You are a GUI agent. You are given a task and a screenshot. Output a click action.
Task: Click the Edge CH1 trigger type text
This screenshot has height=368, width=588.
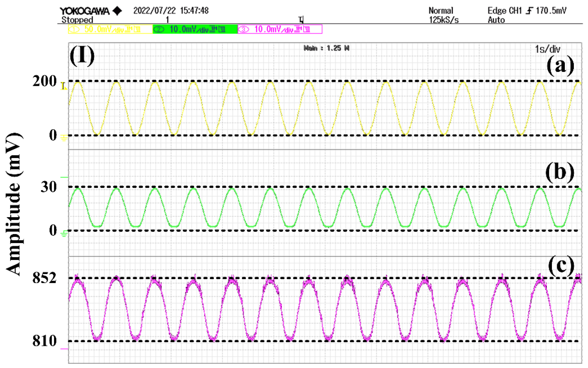[505, 11]
